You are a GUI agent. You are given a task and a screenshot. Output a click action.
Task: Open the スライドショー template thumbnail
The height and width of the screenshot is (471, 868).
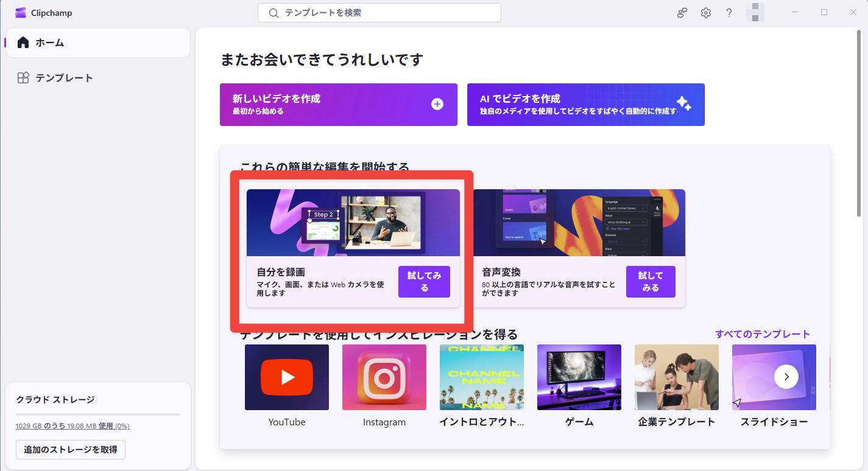tap(774, 377)
